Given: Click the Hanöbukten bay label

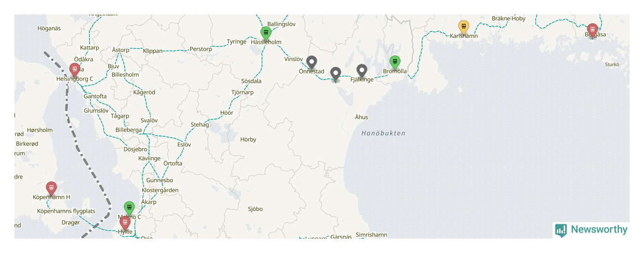Looking at the screenshot, I should [384, 133].
